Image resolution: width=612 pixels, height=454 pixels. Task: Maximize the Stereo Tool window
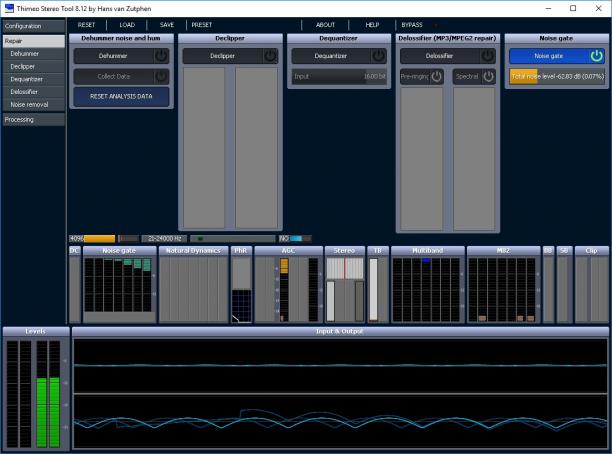click(573, 8)
